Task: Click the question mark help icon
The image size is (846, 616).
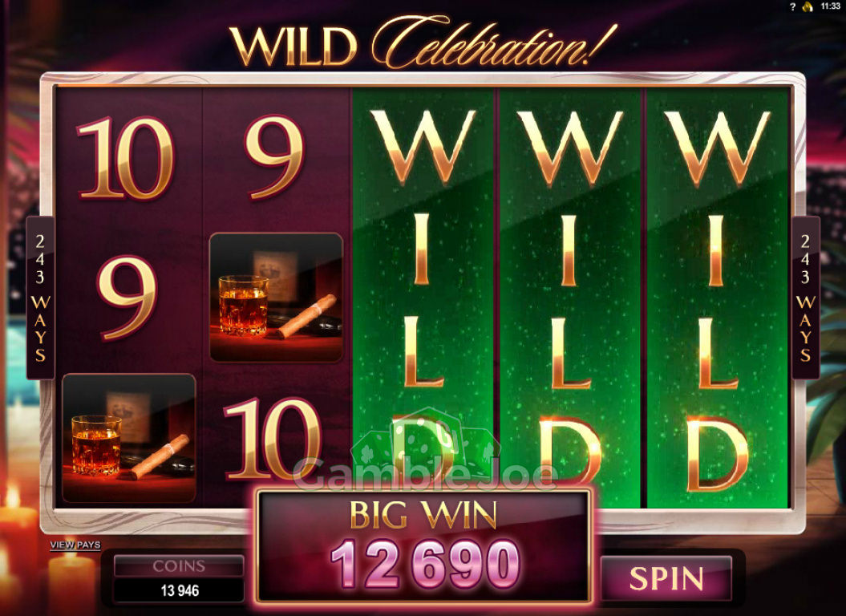Action: coord(792,7)
